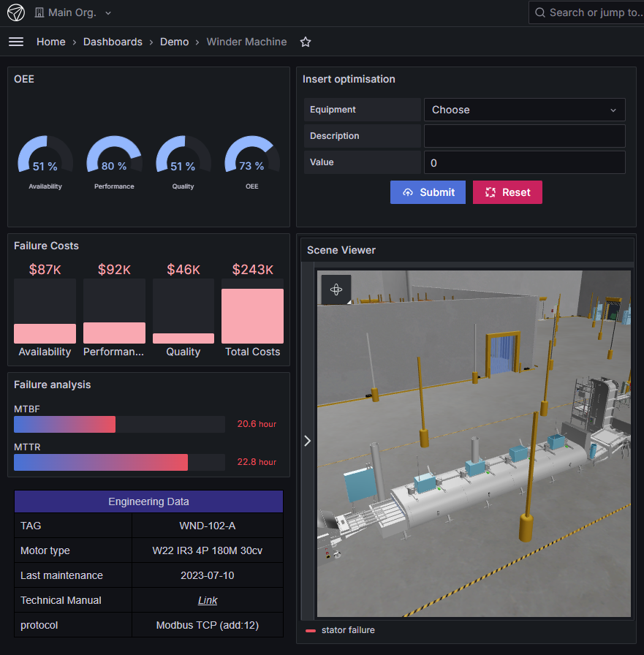This screenshot has width=644, height=655.
Task: Click the search magnifier icon
Action: tap(540, 12)
